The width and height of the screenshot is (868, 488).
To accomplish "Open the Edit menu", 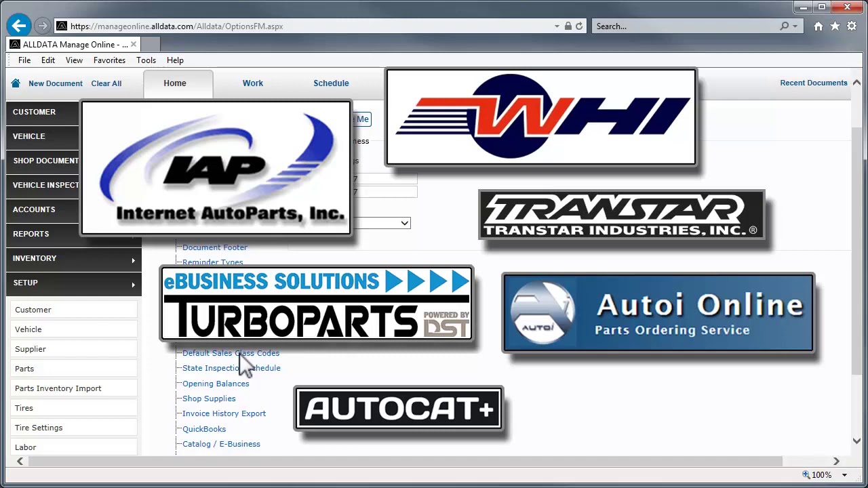I will 48,60.
